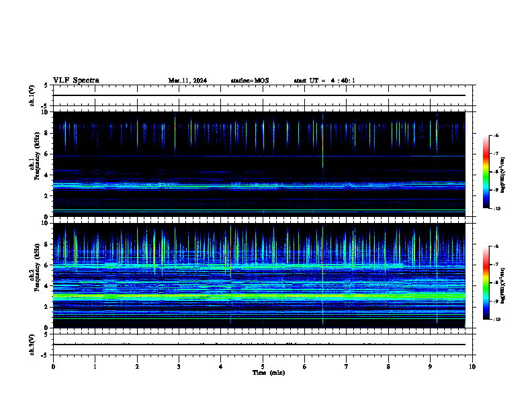Click the "VLF Spectra" title text
This screenshot has height=411, width=532.
(x=76, y=81)
